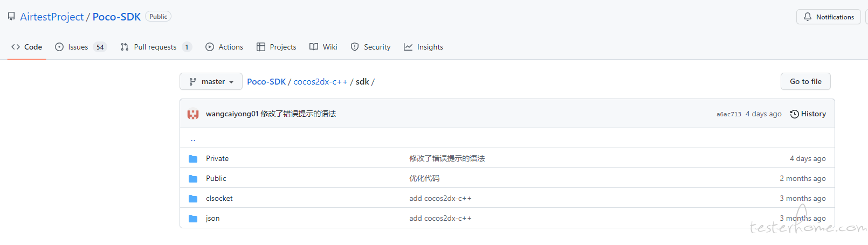Click the Code brackets icon
The height and width of the screenshot is (245, 868).
tap(16, 47)
